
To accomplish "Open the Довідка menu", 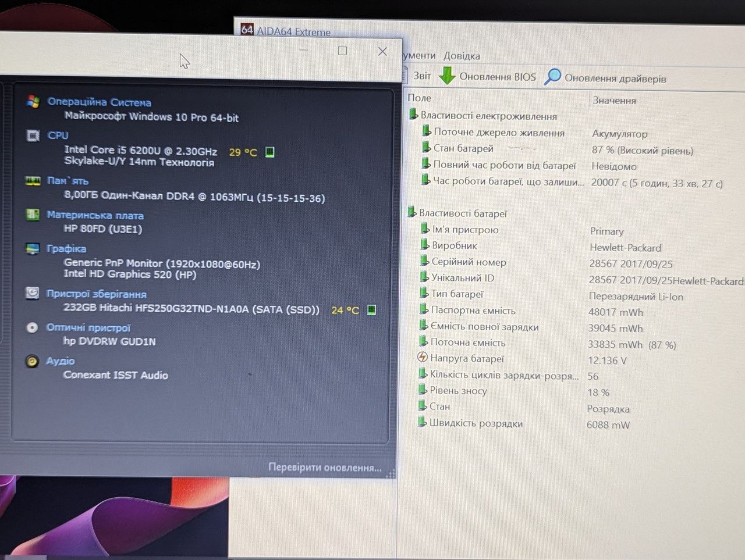I will tap(462, 56).
